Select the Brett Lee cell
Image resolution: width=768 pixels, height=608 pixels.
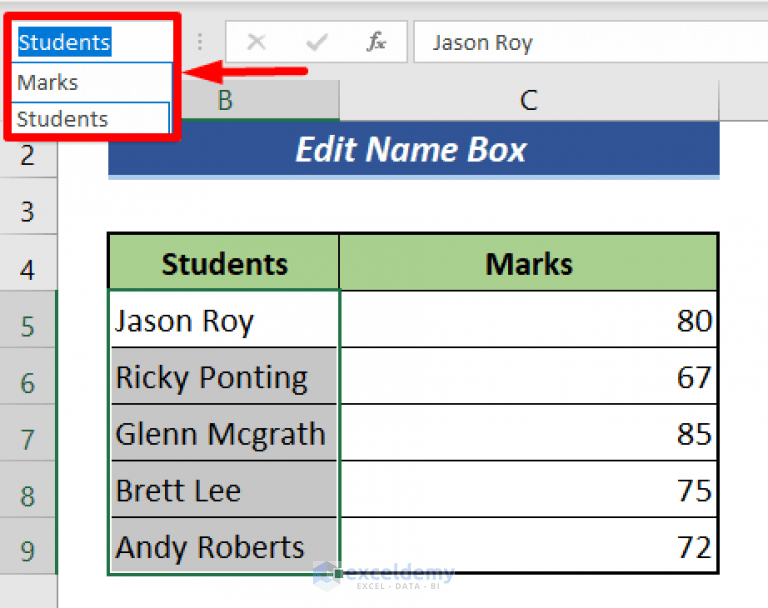pyautogui.click(x=224, y=489)
